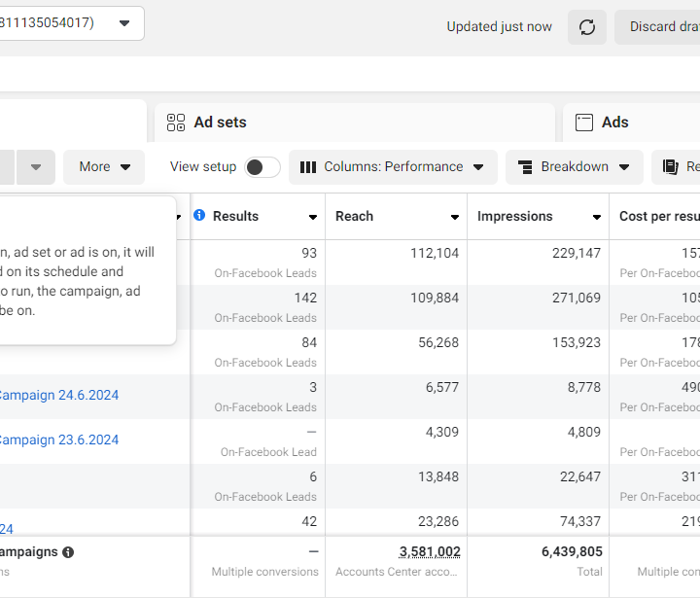Open the Campaign 24.6.2024 link
700x598 pixels.
click(x=57, y=396)
